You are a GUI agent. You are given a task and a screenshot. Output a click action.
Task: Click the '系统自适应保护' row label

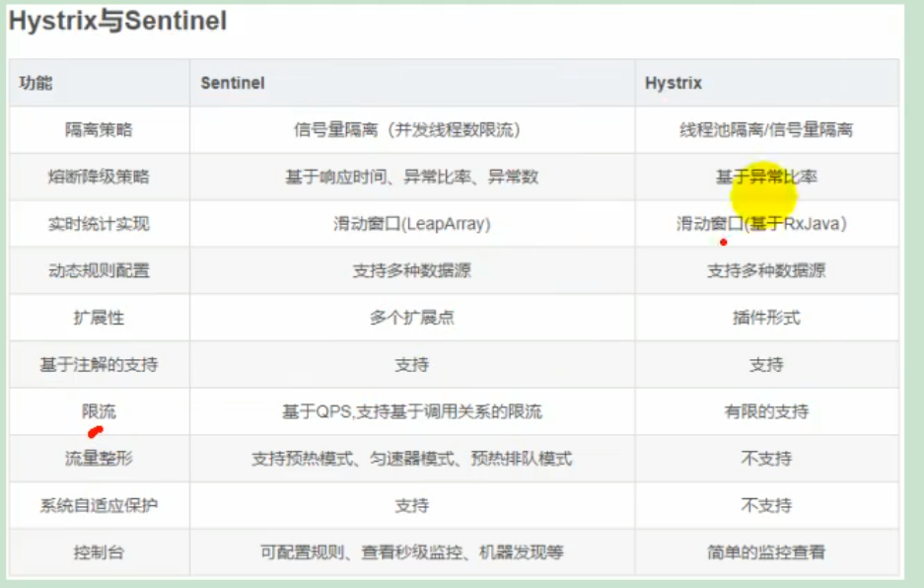pyautogui.click(x=99, y=505)
